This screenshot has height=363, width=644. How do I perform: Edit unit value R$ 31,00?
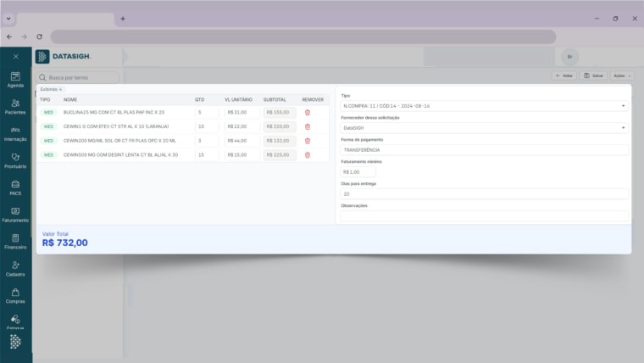[x=242, y=112]
